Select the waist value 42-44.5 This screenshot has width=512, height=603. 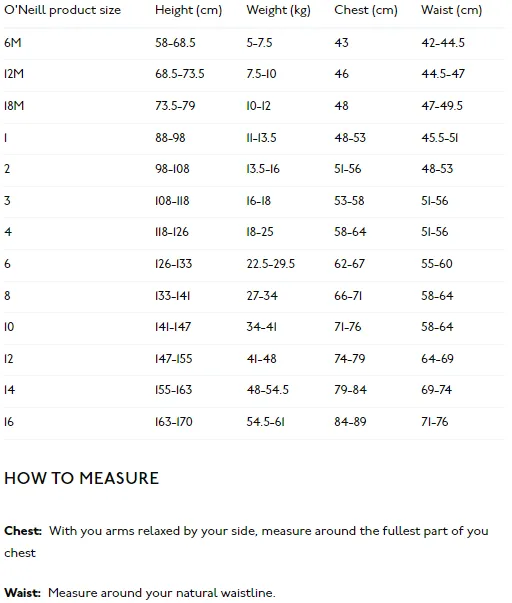(x=443, y=42)
